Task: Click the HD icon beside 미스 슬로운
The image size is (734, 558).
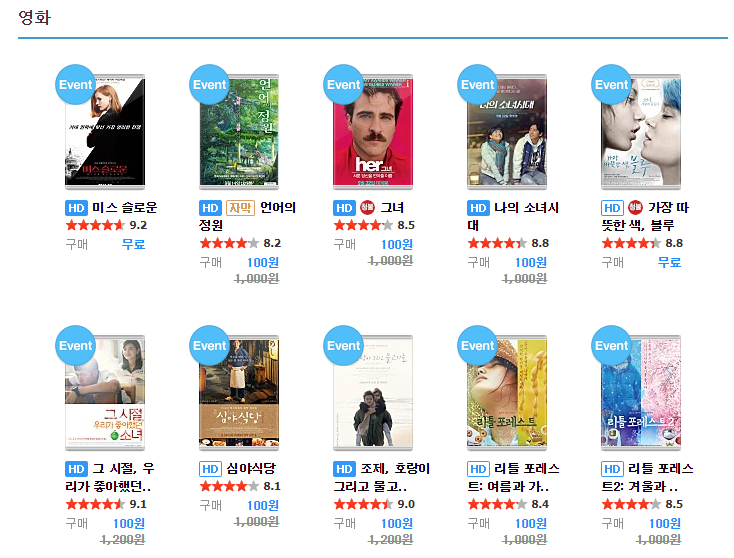Action: click(76, 208)
